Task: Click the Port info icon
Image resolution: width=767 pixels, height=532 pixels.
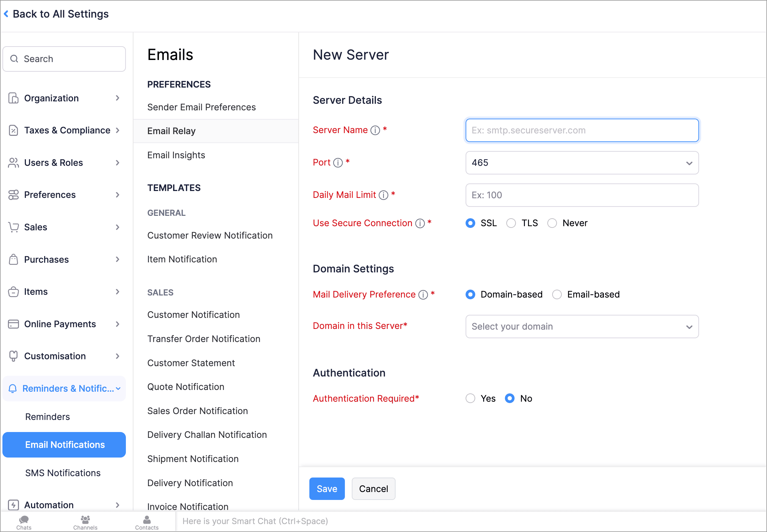Action: click(338, 163)
